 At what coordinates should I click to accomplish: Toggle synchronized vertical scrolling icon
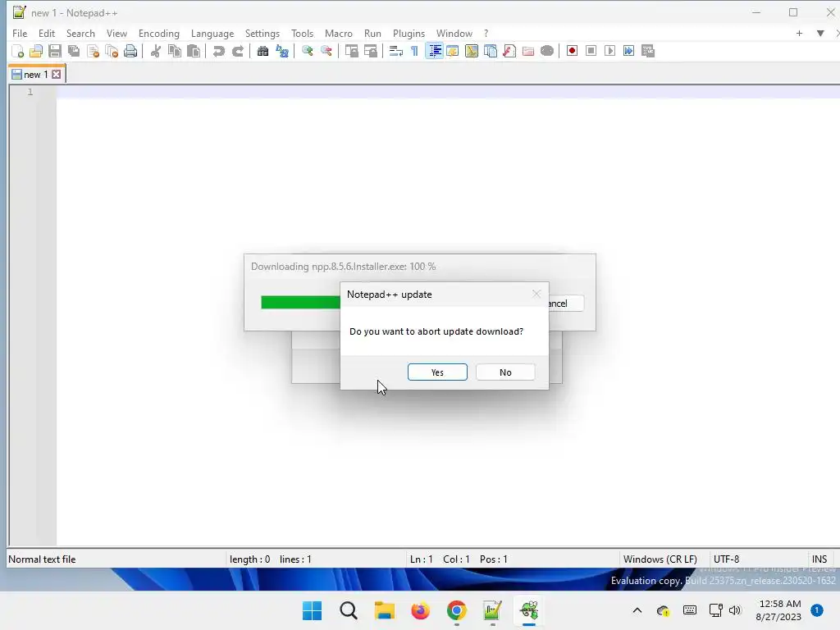tap(351, 51)
